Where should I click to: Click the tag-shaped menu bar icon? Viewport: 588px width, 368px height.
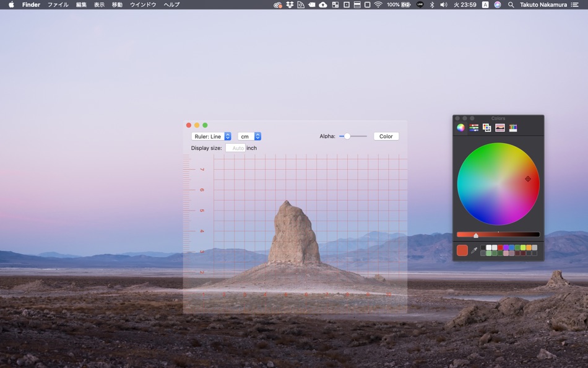(311, 4)
